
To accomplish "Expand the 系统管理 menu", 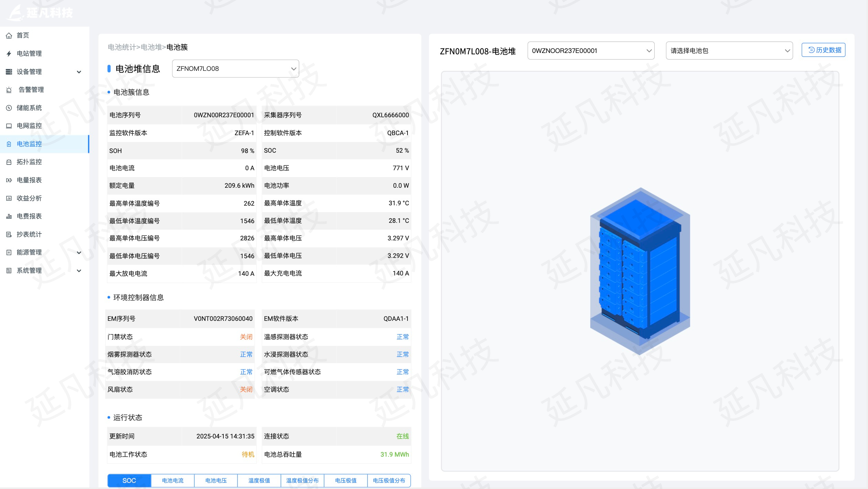I will click(x=30, y=270).
